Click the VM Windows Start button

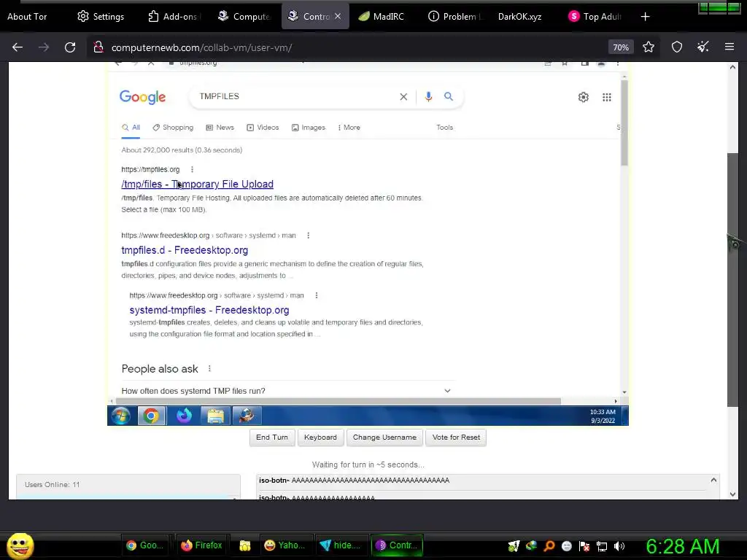[x=120, y=416]
